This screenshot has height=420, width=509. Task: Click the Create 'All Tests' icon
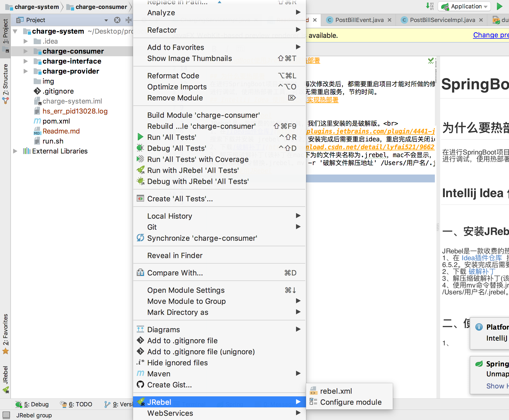140,198
